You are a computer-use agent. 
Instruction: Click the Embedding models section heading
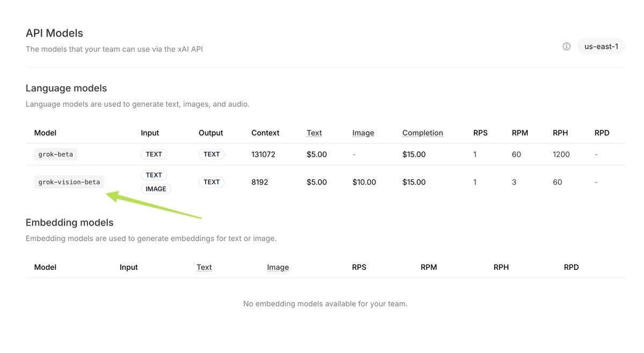click(70, 223)
